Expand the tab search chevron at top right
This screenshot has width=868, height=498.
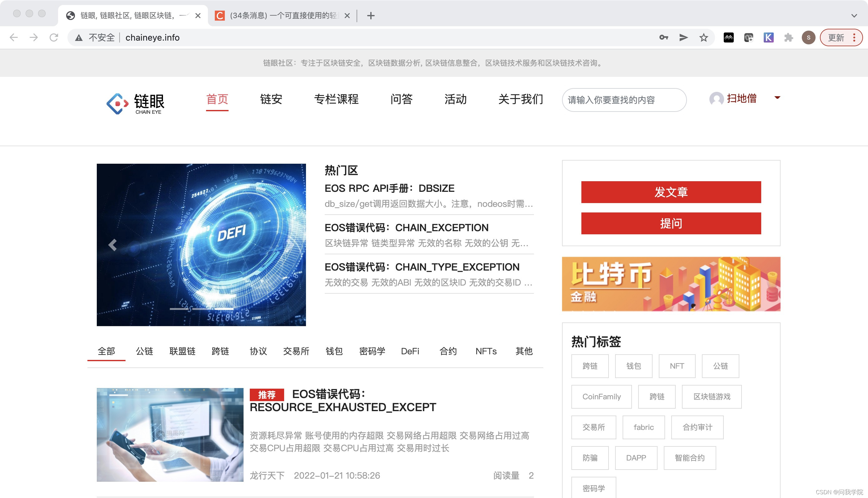(x=854, y=16)
